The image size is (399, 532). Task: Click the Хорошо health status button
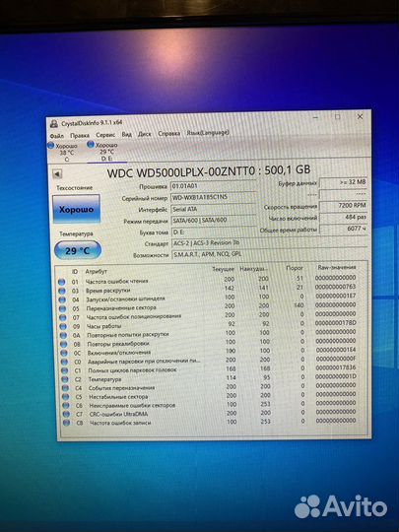pyautogui.click(x=76, y=209)
